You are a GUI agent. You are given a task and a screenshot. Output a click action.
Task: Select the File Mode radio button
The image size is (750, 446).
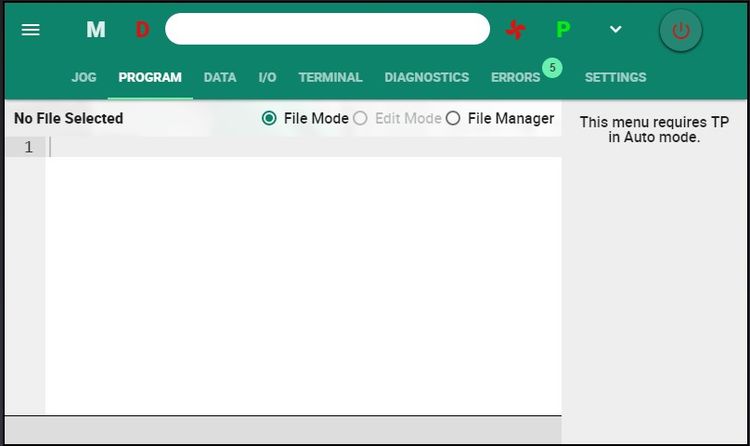[269, 118]
